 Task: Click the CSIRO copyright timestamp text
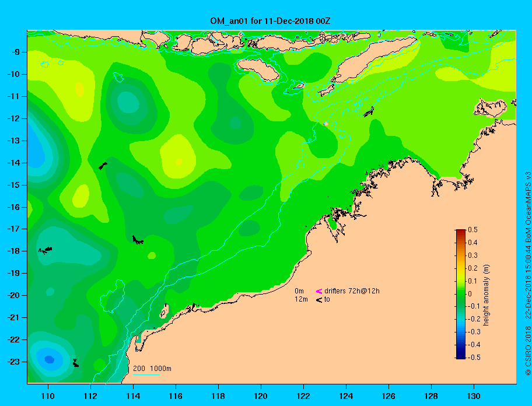[528, 273]
